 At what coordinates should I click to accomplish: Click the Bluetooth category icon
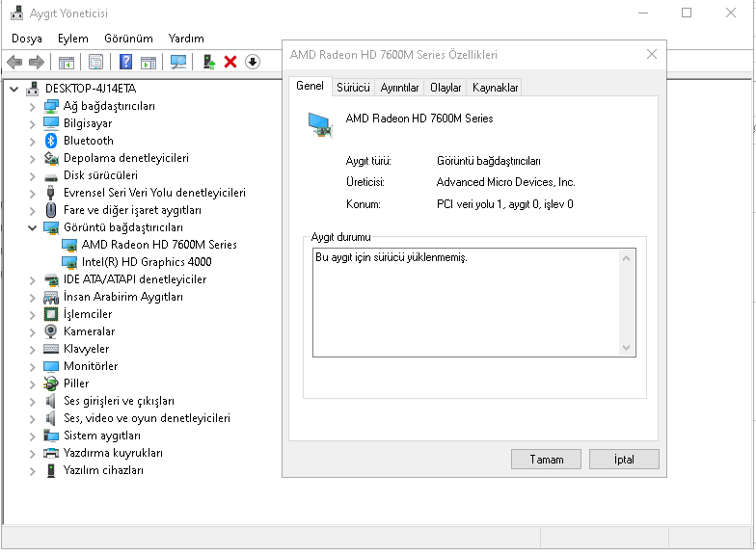[x=50, y=141]
